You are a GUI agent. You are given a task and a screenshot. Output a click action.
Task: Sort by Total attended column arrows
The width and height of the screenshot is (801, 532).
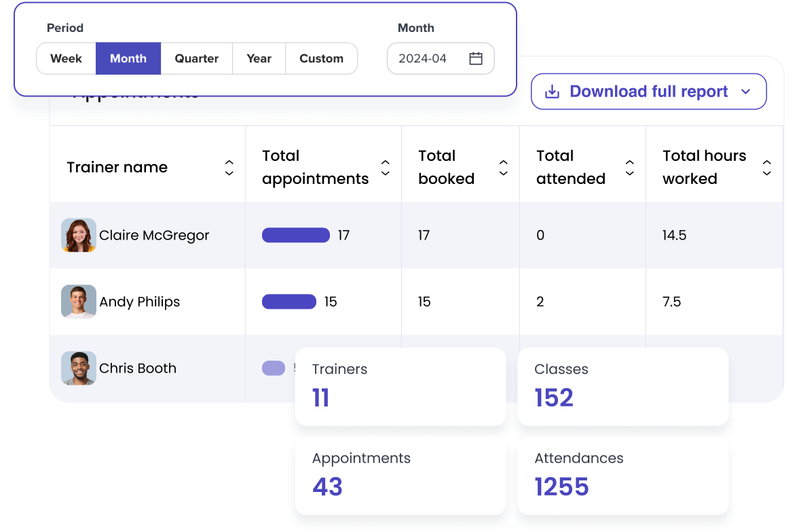tap(630, 168)
